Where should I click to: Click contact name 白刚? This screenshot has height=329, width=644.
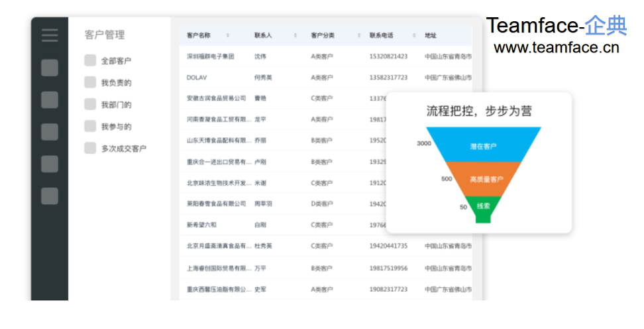pyautogui.click(x=260, y=225)
